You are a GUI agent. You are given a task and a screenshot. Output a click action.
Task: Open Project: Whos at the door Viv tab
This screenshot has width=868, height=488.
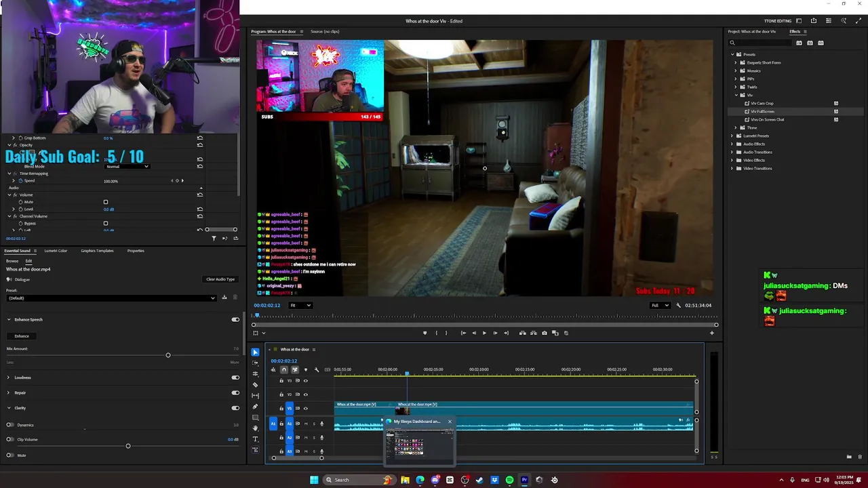point(751,31)
